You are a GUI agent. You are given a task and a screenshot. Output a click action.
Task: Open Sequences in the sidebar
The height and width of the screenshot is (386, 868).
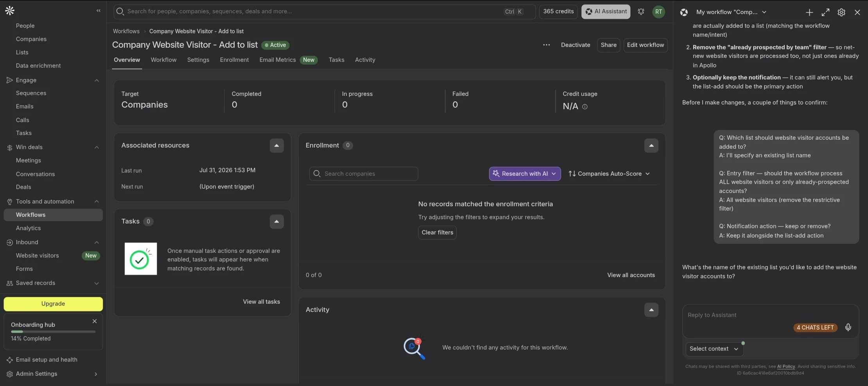(31, 93)
